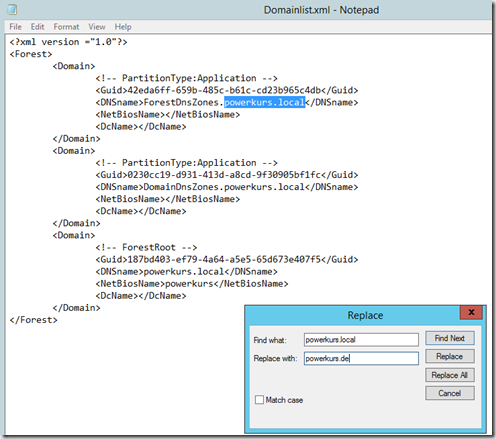Click the Guid line starting with 0230cc19
Screen dimensions: 496x439
227,175
